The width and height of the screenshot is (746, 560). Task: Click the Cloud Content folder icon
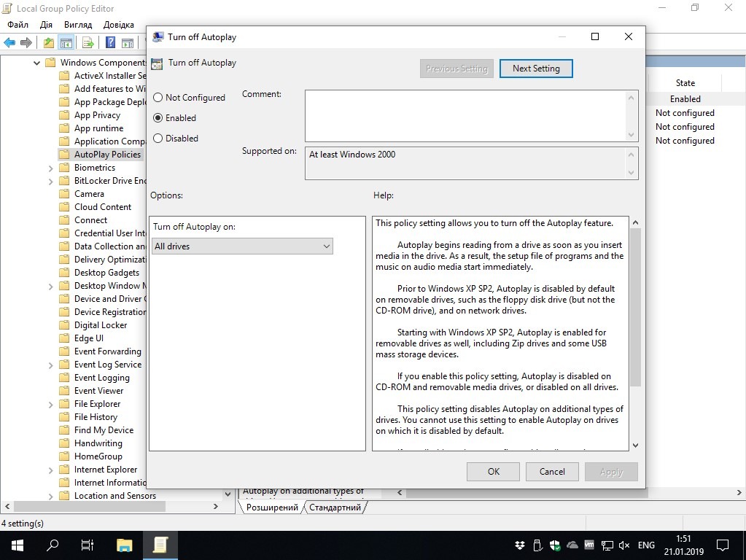pos(64,207)
